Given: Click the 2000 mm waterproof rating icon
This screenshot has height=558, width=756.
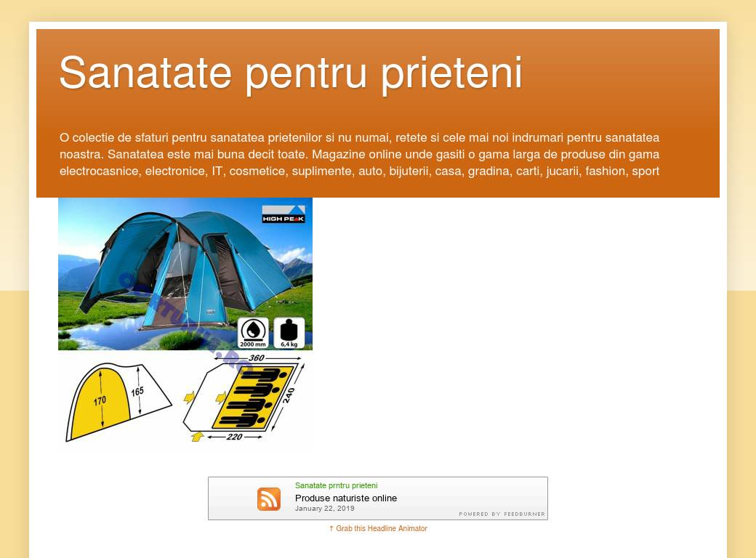Looking at the screenshot, I should [x=253, y=333].
